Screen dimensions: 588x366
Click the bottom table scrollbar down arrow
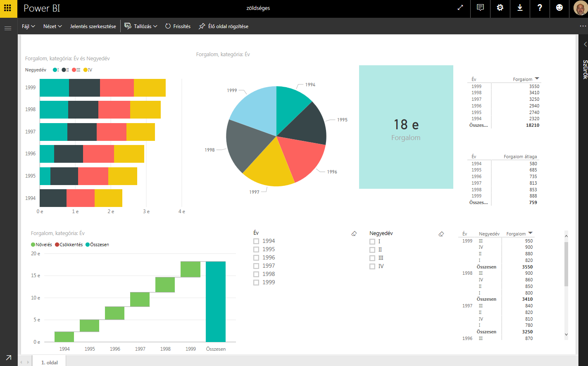(x=566, y=335)
